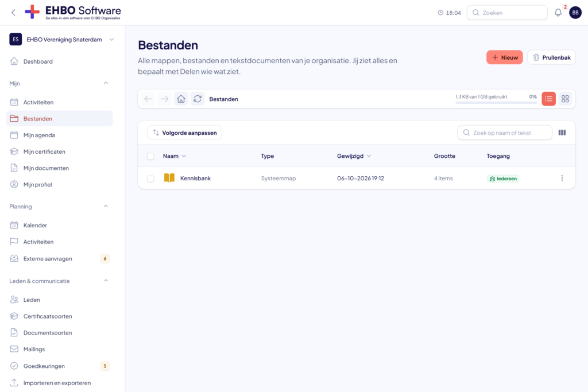Open the BB user avatar menu
The image size is (588, 392).
[x=575, y=13]
